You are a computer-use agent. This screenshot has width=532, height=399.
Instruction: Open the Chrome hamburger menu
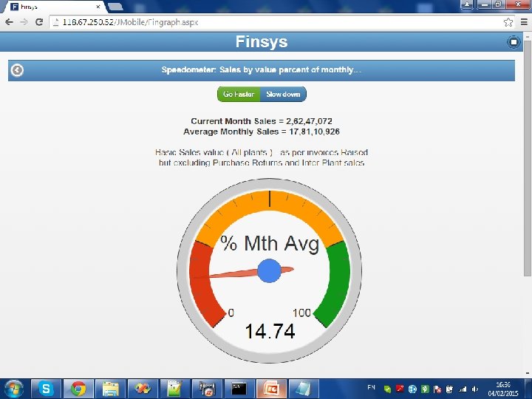click(x=524, y=22)
